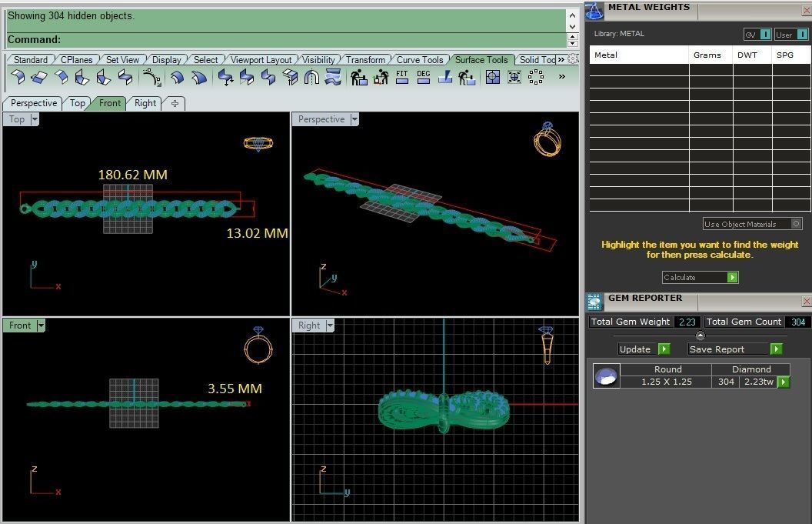Click the Metal Weights panel scale icon

pos(594,11)
